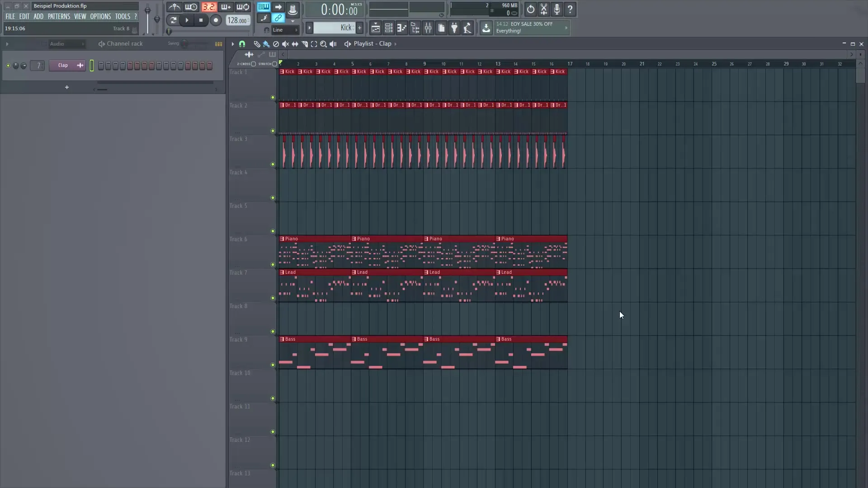The image size is (868, 488).
Task: Add a new channel with the plus button
Action: 67,87
